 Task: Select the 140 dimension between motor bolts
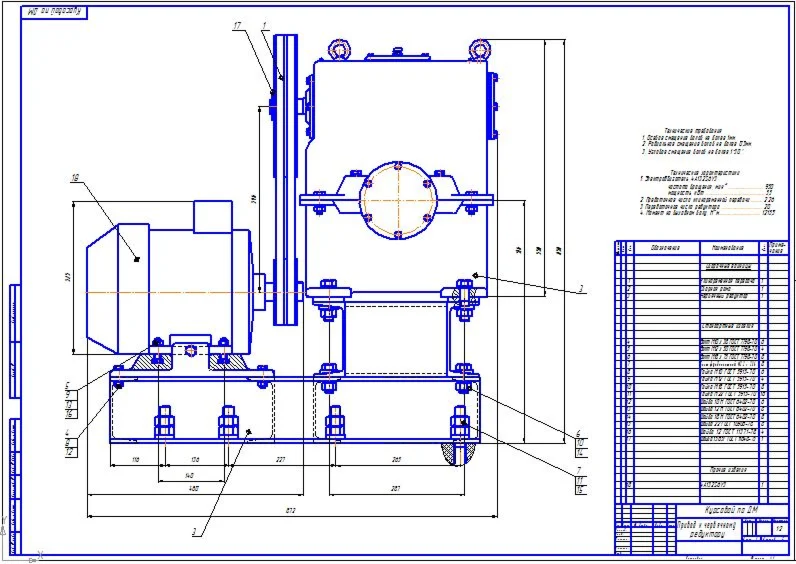click(190, 476)
